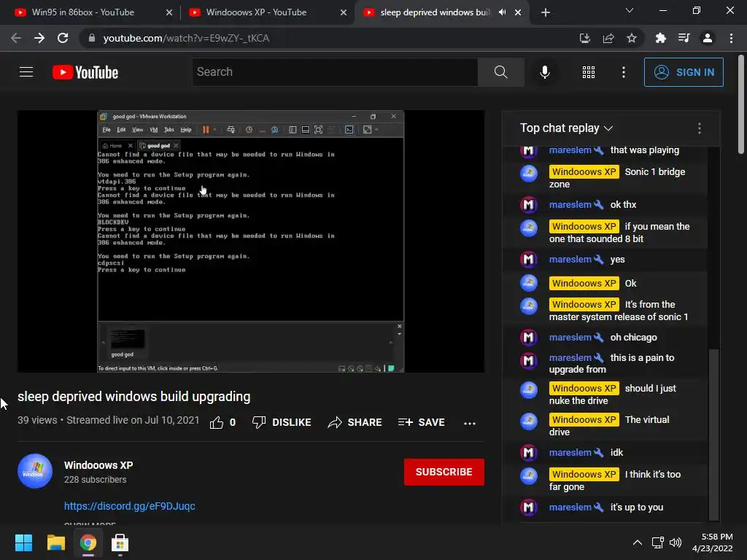
Task: Open a new browser tab
Action: click(546, 13)
